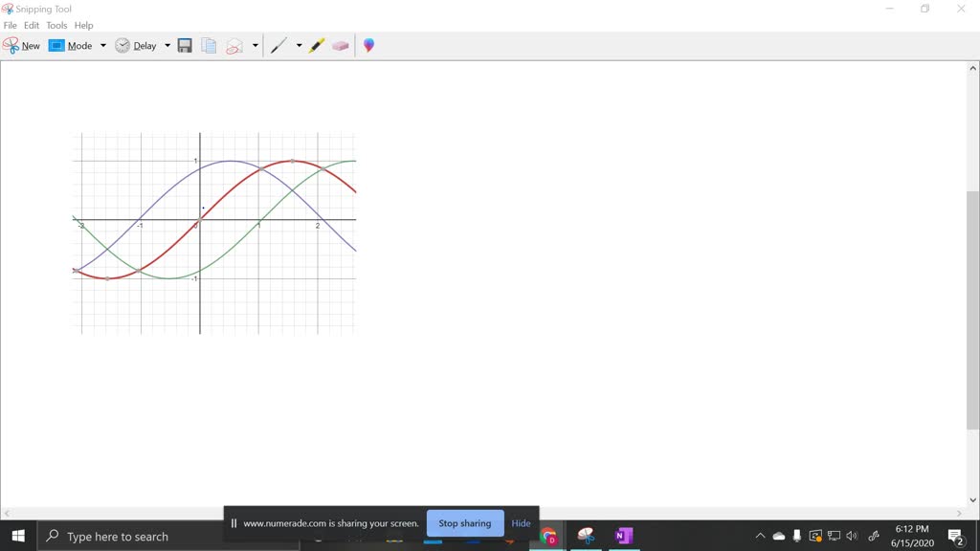Toggle the OneDrive cloud tray icon
980x551 pixels.
coord(778,536)
